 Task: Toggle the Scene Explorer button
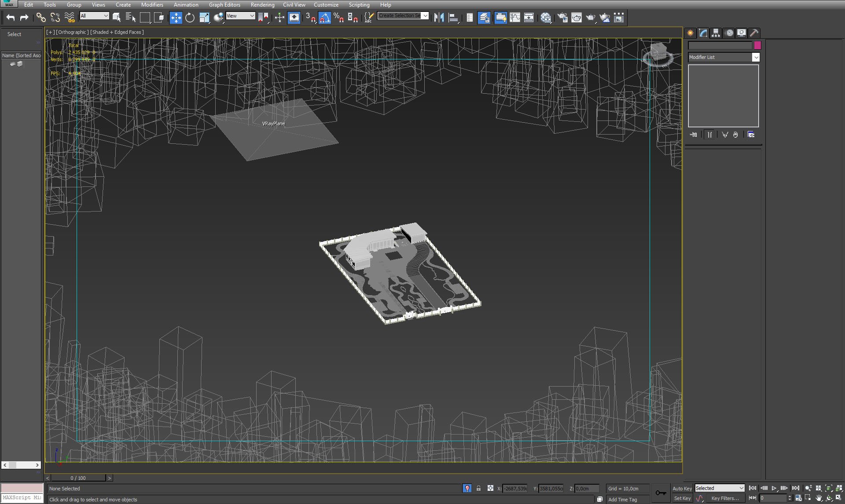[470, 18]
